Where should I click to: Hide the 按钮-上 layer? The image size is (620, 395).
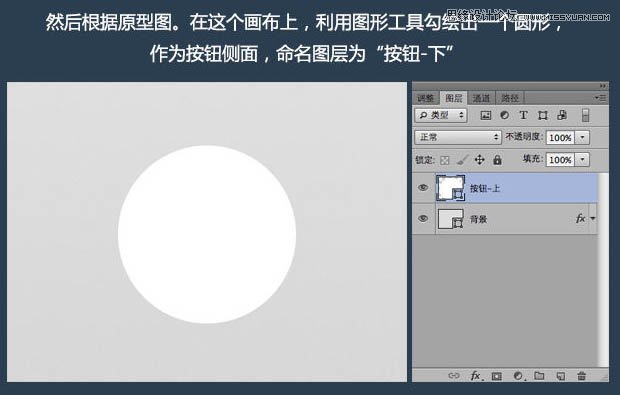pos(423,187)
